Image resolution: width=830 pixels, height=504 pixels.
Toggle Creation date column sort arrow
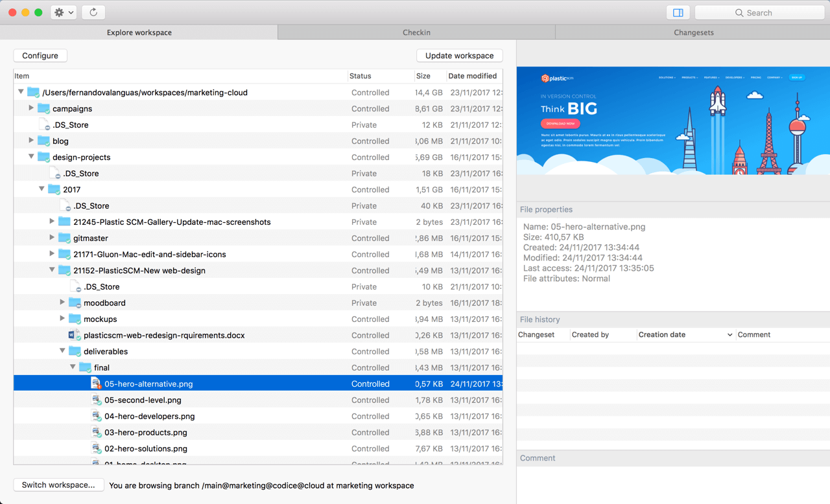point(729,335)
